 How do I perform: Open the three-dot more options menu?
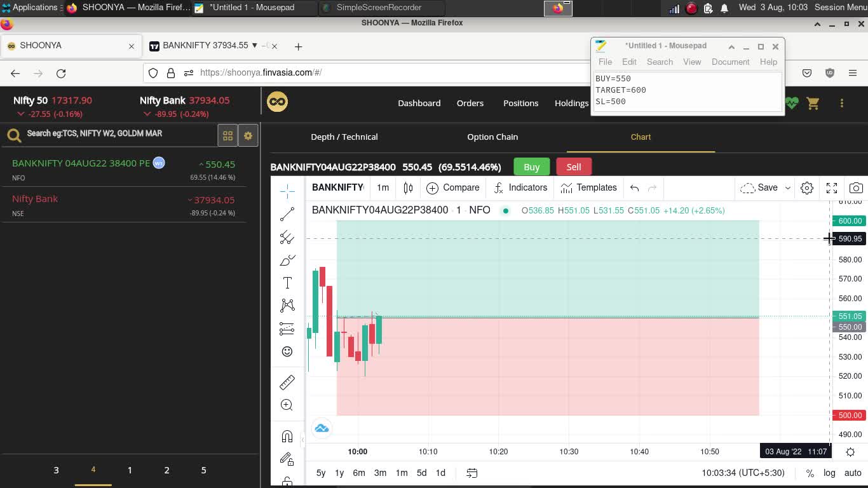842,103
